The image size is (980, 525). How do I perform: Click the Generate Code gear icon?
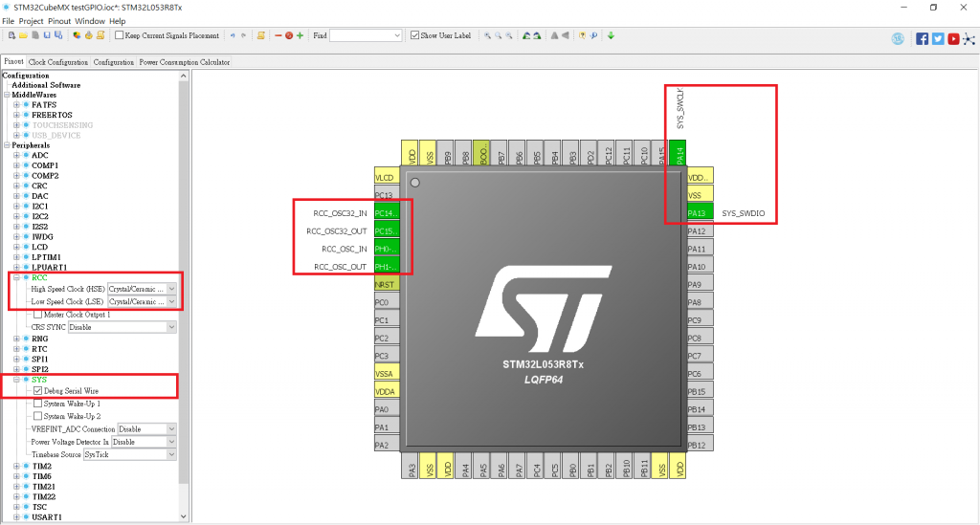(x=89, y=35)
